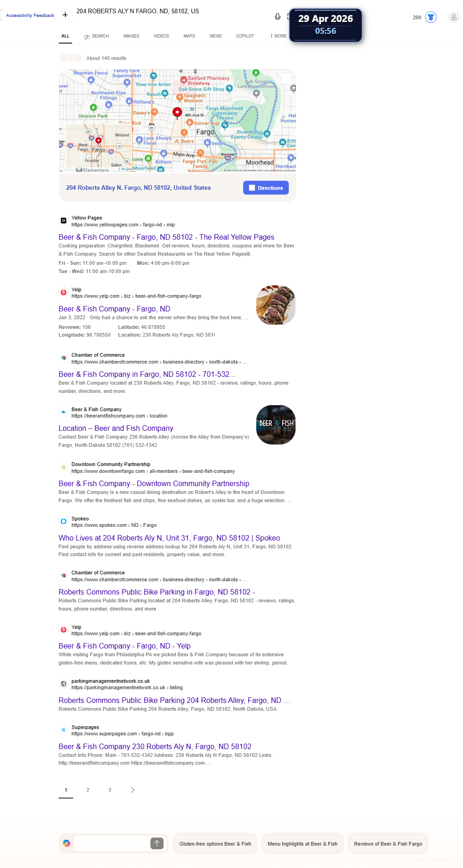Click the Yelp favicon above 'Beer & Fish Company - Fargo, ND'
Image resolution: width=463 pixels, height=868 pixels.
click(x=64, y=292)
